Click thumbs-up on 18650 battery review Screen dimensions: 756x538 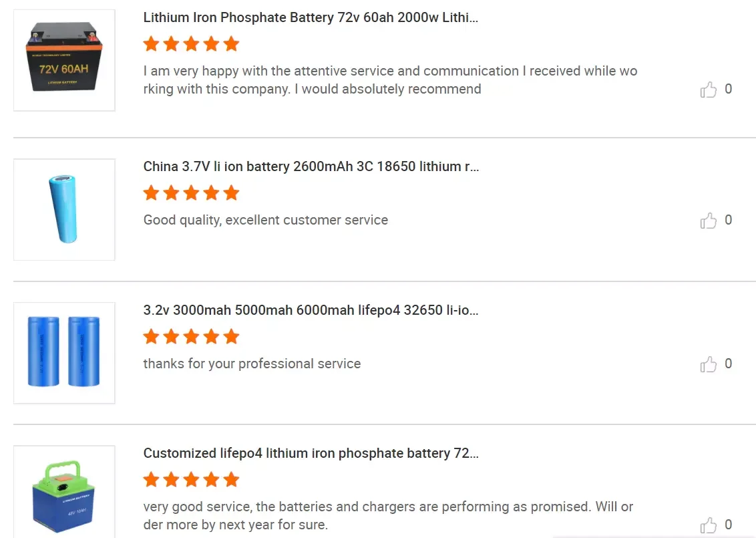[x=708, y=221]
